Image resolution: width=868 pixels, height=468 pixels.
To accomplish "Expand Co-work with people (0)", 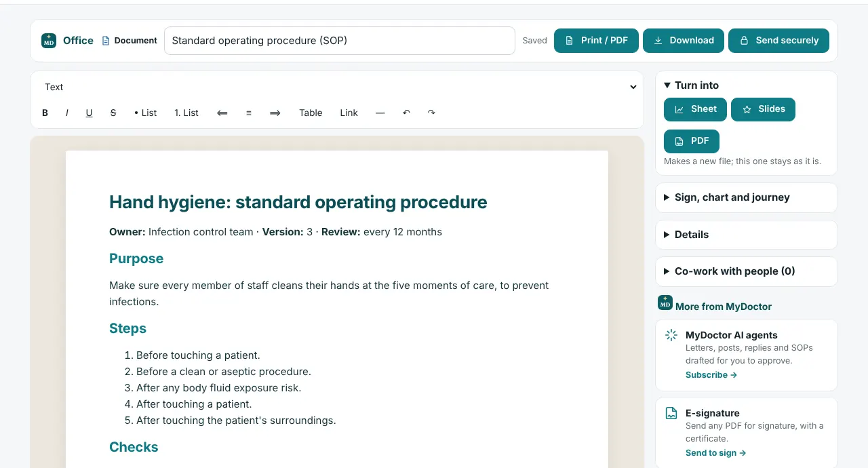I will point(747,271).
